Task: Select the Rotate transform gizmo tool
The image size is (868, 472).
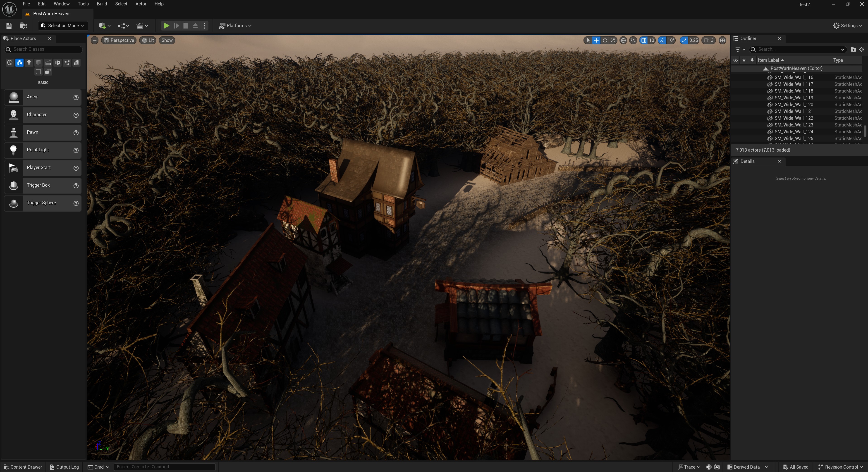Action: 605,41
